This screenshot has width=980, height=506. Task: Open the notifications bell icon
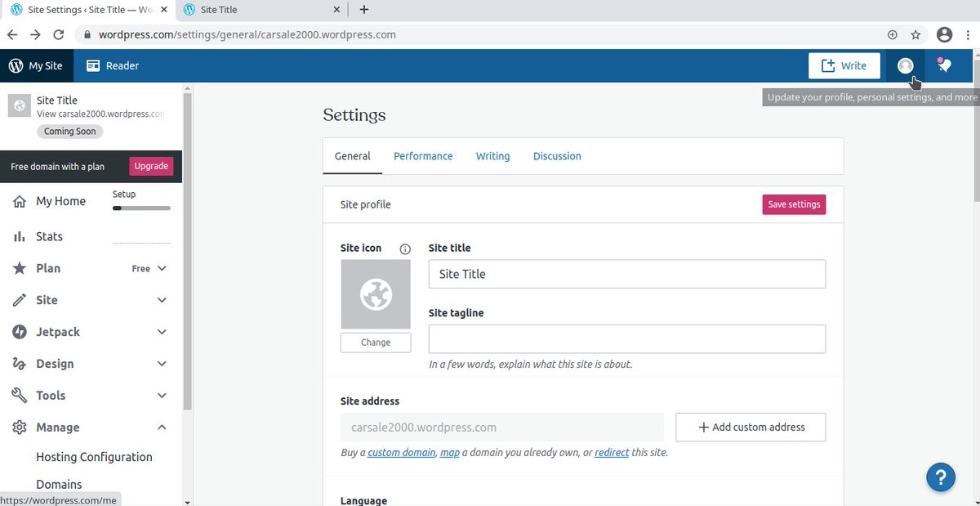(x=944, y=65)
